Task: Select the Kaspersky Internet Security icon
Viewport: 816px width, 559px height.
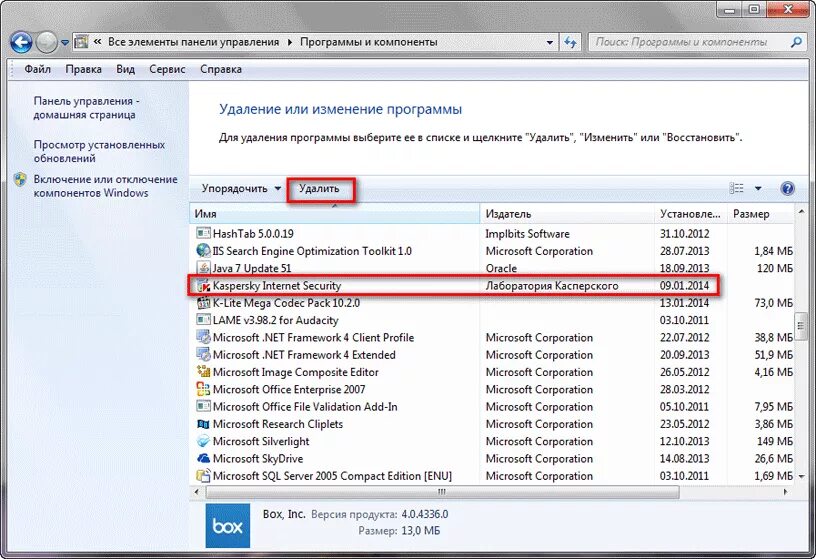Action: pos(203,285)
